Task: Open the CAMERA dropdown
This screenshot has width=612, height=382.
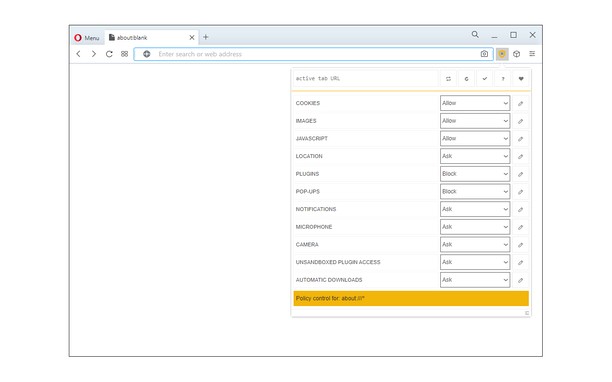Action: click(475, 245)
